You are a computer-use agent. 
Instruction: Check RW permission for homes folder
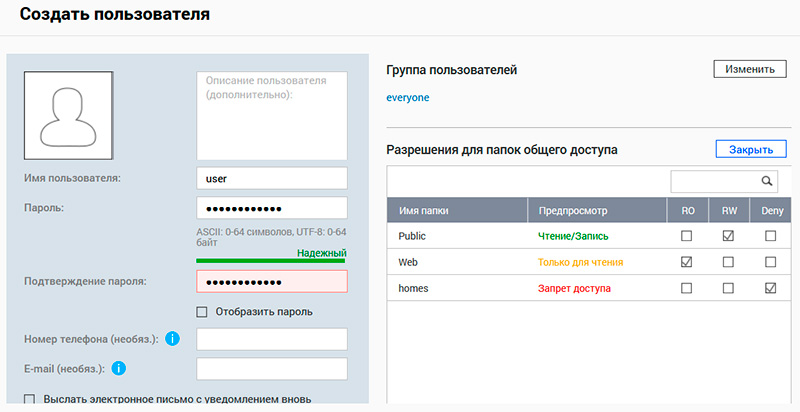(728, 288)
